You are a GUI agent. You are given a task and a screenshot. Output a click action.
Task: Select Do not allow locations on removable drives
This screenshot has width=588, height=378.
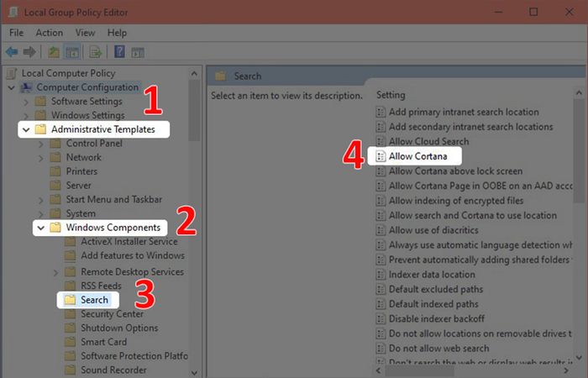coord(480,333)
